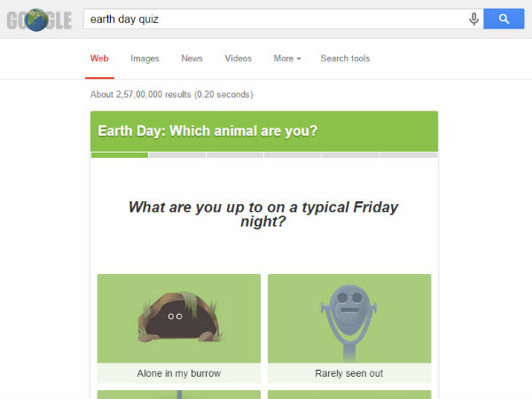Click the first quiz progress segment
This screenshot has width=532, height=399.
[x=120, y=155]
